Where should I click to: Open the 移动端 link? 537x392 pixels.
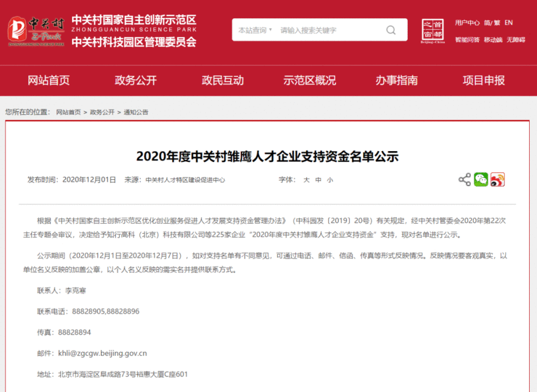point(493,40)
